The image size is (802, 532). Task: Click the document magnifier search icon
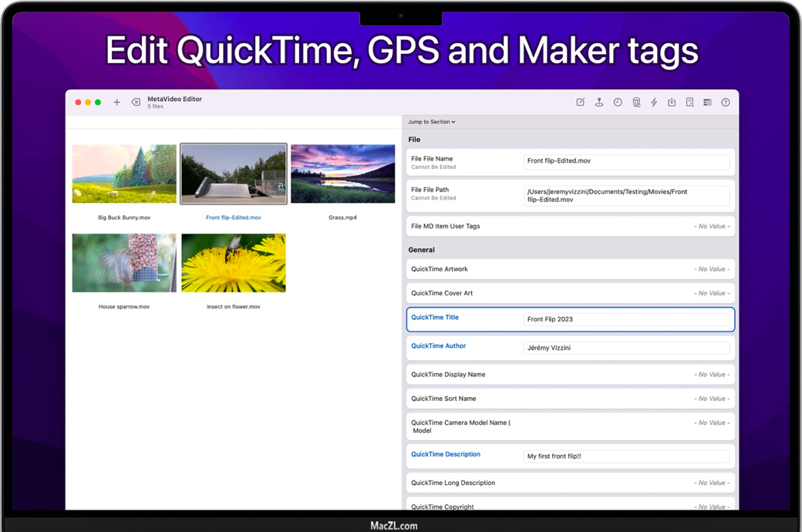pos(689,103)
